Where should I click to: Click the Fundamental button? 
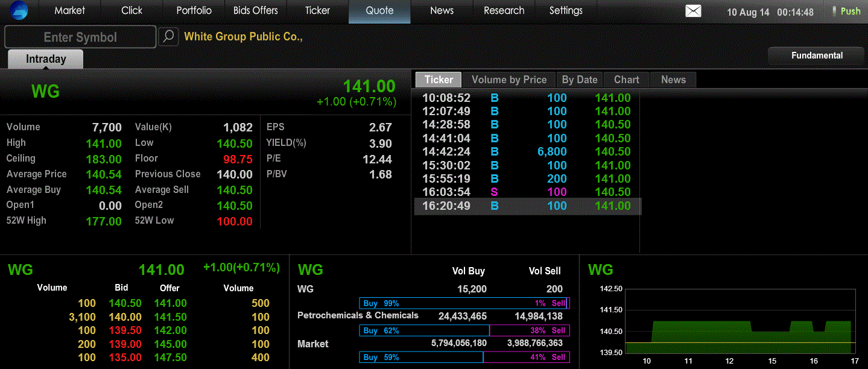coord(817,55)
